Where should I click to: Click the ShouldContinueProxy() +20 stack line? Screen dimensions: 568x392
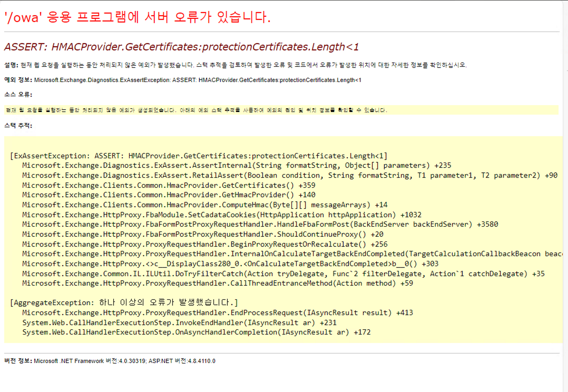203,234
